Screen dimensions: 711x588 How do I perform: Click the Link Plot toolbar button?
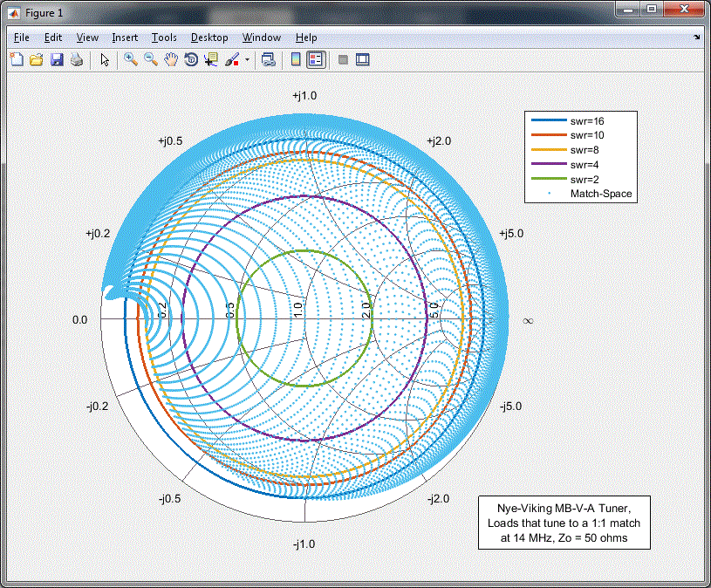point(269,60)
